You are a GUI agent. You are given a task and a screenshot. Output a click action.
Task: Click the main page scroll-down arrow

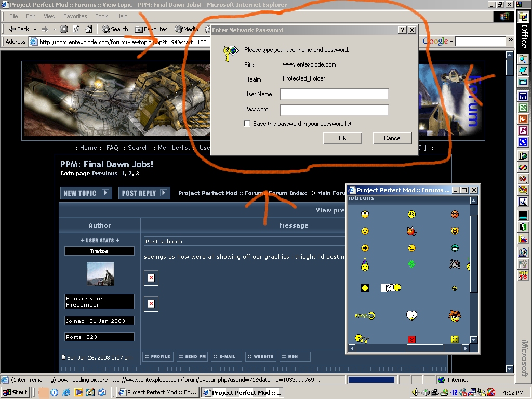click(x=509, y=368)
